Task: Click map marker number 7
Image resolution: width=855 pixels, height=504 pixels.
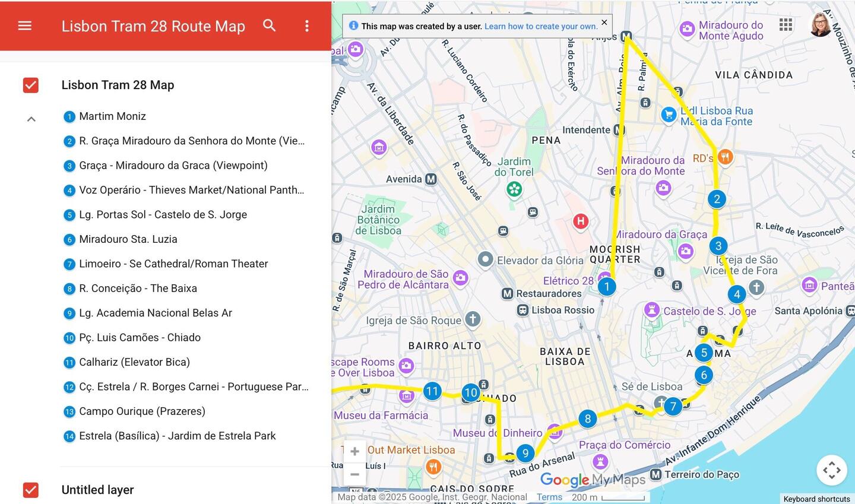Action: coord(673,407)
